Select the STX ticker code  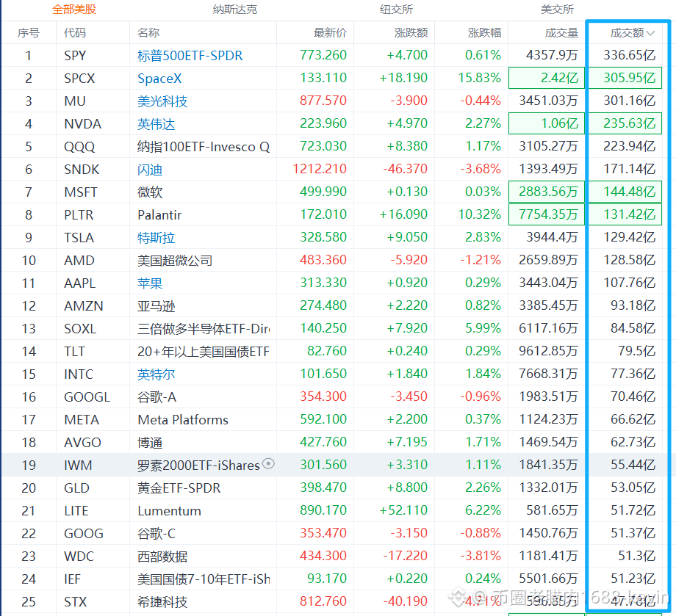(x=76, y=602)
